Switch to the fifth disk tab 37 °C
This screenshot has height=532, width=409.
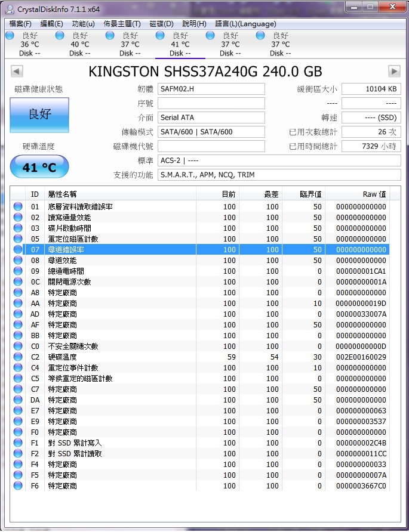click(x=230, y=44)
